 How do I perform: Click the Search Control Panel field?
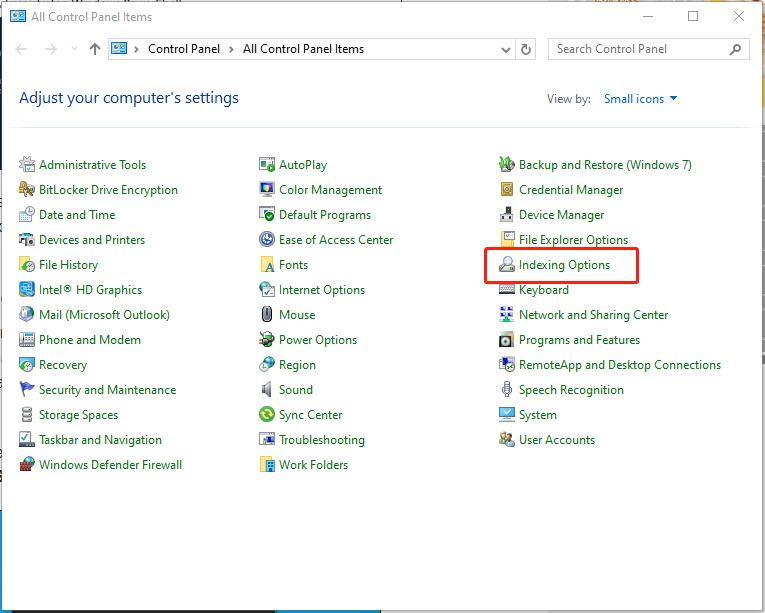coord(640,49)
